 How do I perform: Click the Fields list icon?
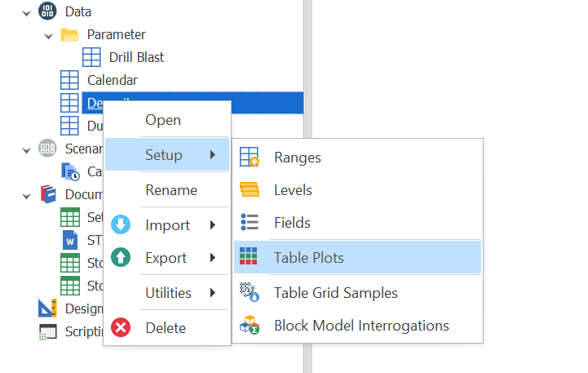[249, 223]
